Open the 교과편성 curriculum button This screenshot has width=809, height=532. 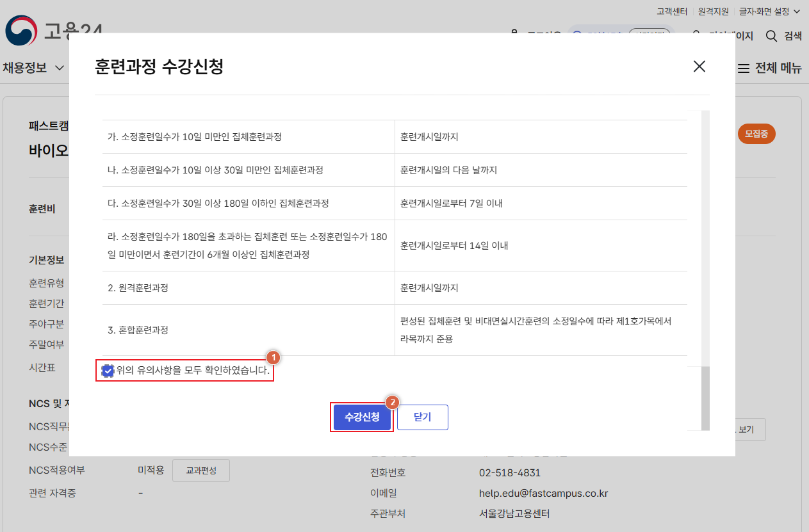[200, 470]
